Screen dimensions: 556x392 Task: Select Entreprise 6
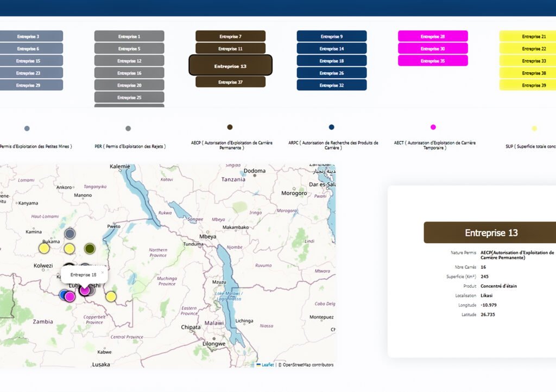point(31,48)
